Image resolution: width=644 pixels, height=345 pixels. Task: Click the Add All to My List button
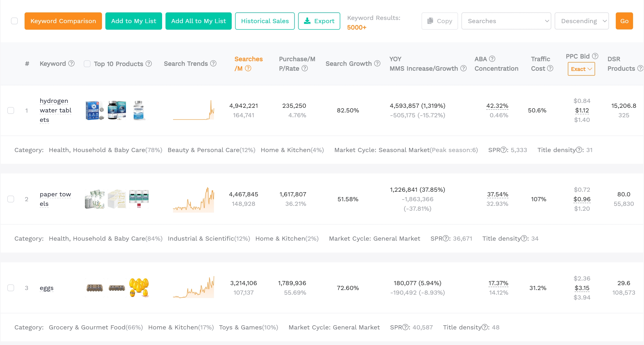point(198,21)
